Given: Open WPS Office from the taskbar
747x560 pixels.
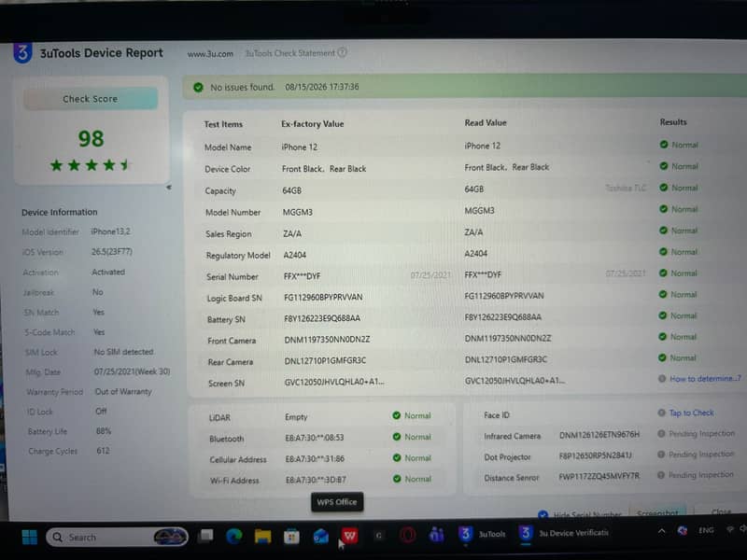Looking at the screenshot, I should (349, 536).
